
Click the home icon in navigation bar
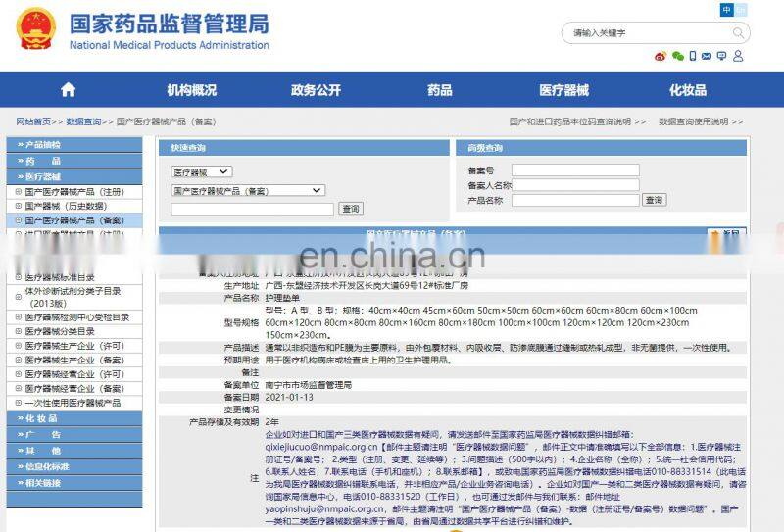click(x=68, y=90)
